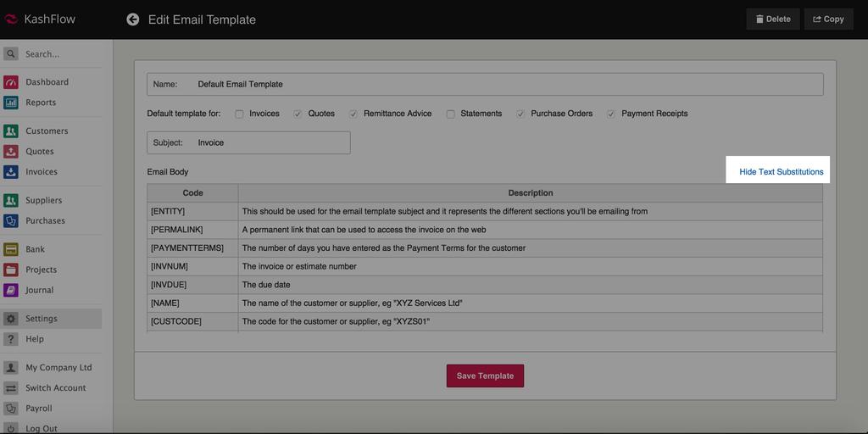Open the Bank icon in sidebar

11,250
